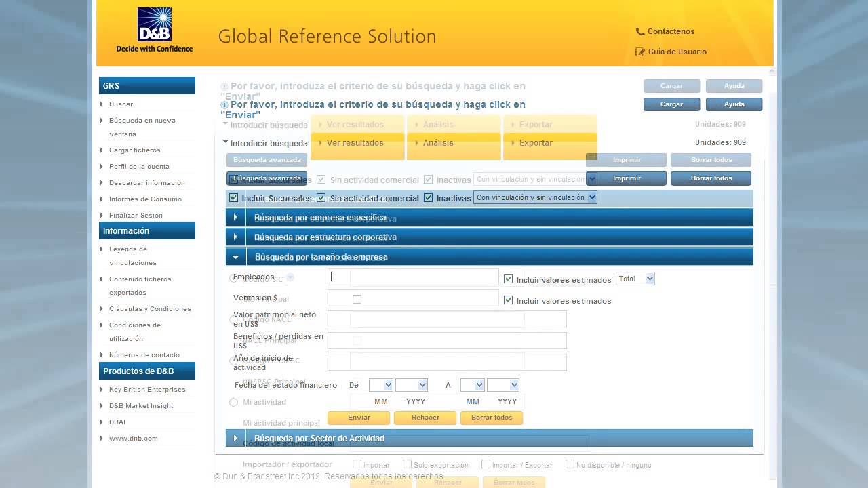868x488 pixels.
Task: Click the Contáctenos phone icon
Action: (639, 31)
